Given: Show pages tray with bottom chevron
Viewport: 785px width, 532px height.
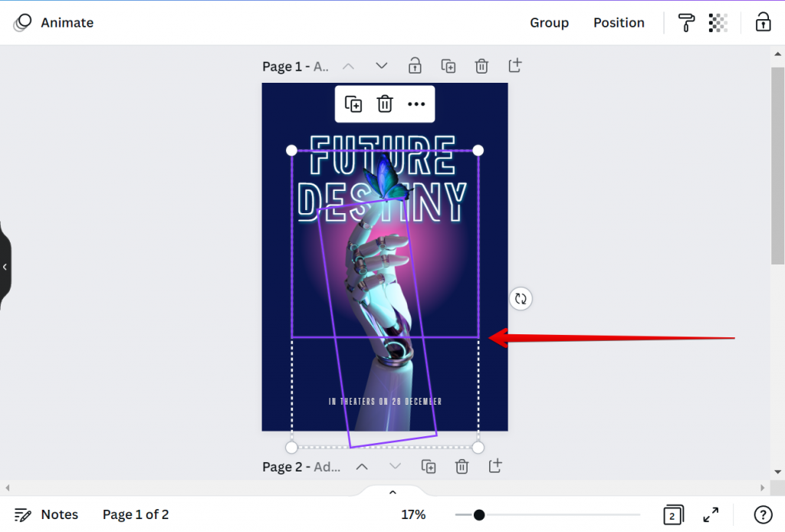Looking at the screenshot, I should pos(393,492).
